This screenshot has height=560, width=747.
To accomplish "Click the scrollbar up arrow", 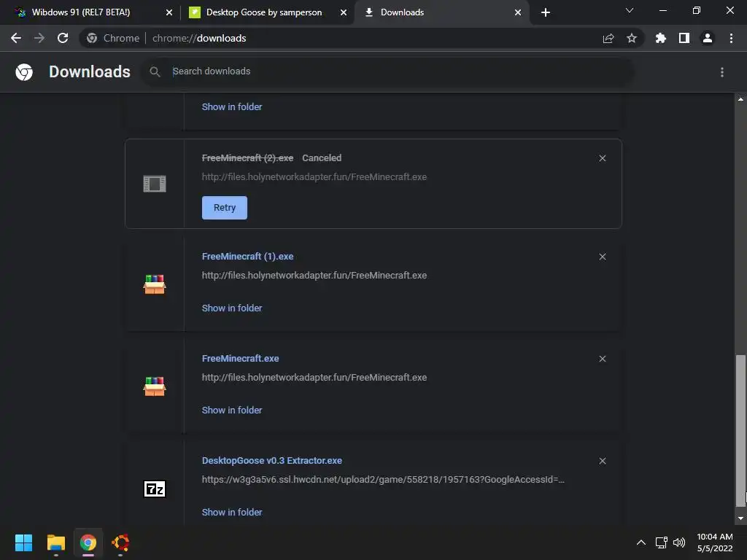I will click(740, 99).
